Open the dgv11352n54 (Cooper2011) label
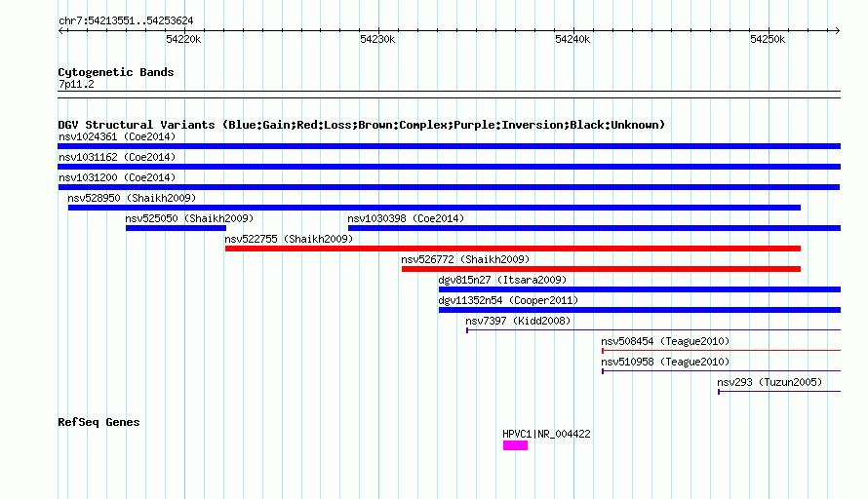The image size is (868, 499). click(x=508, y=300)
